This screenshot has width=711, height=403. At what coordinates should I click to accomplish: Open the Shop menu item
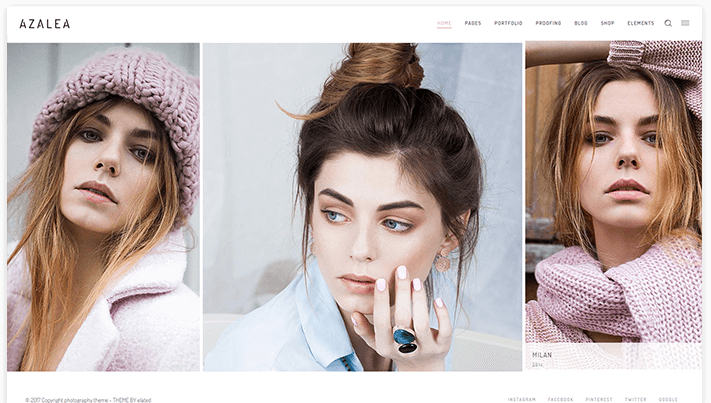click(x=607, y=23)
